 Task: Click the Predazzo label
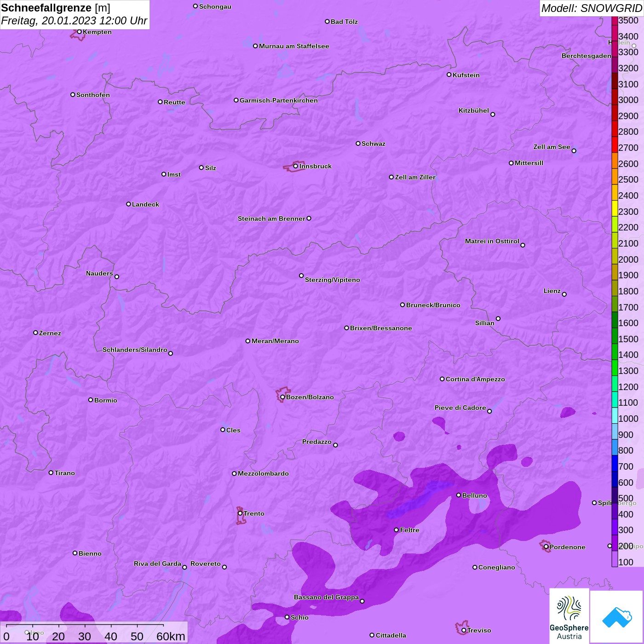pyautogui.click(x=316, y=442)
